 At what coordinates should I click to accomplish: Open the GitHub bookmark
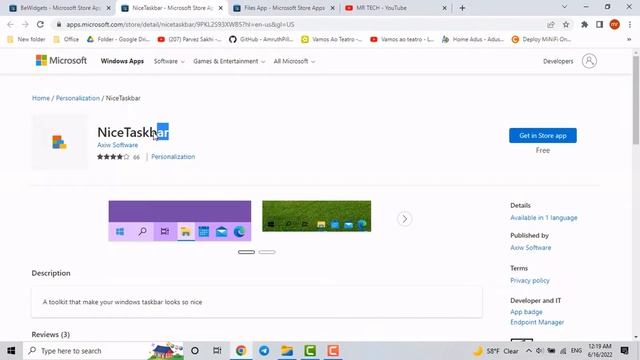[261, 40]
